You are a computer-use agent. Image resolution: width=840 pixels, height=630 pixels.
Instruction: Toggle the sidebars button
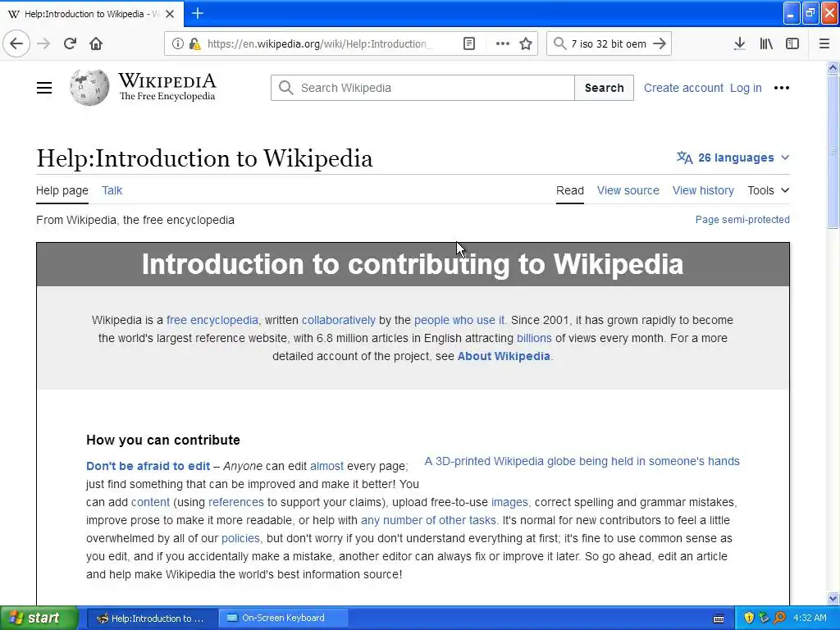(792, 43)
